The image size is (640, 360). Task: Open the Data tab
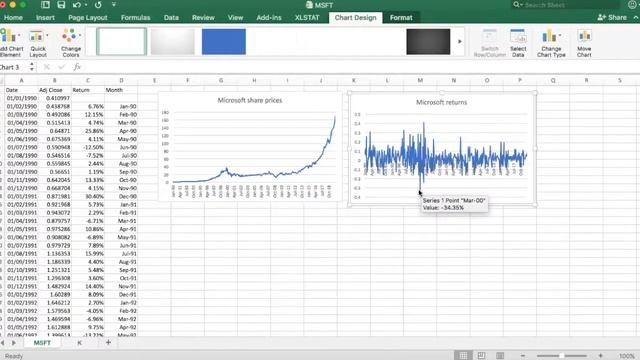point(171,18)
